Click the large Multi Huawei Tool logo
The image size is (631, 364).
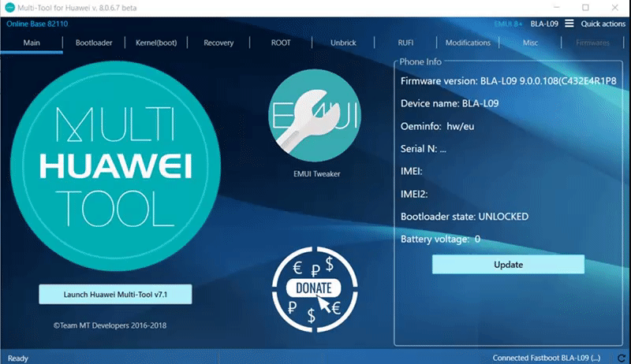point(115,166)
